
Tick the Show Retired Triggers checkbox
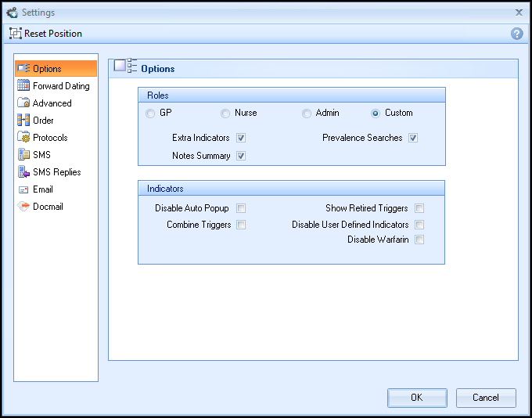[x=419, y=209]
